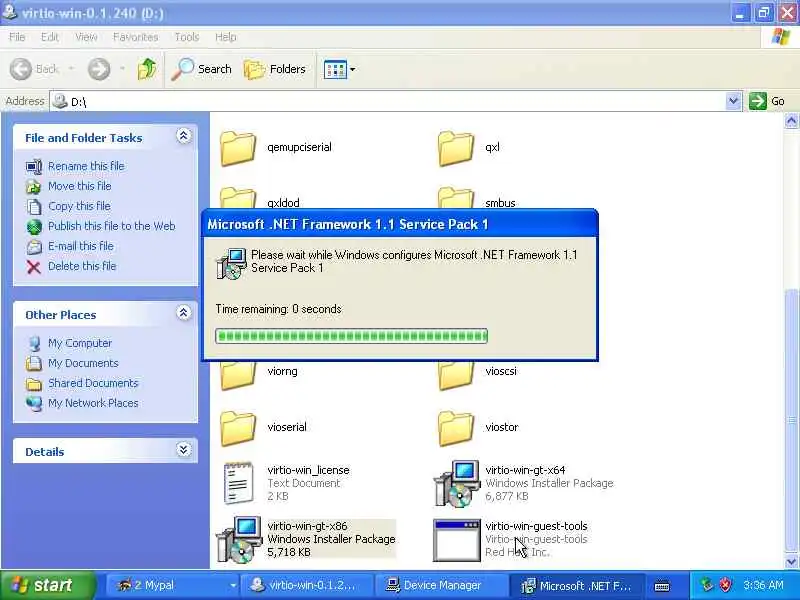Open the Edit menu
Image resolution: width=800 pixels, height=600 pixels.
pyautogui.click(x=49, y=37)
